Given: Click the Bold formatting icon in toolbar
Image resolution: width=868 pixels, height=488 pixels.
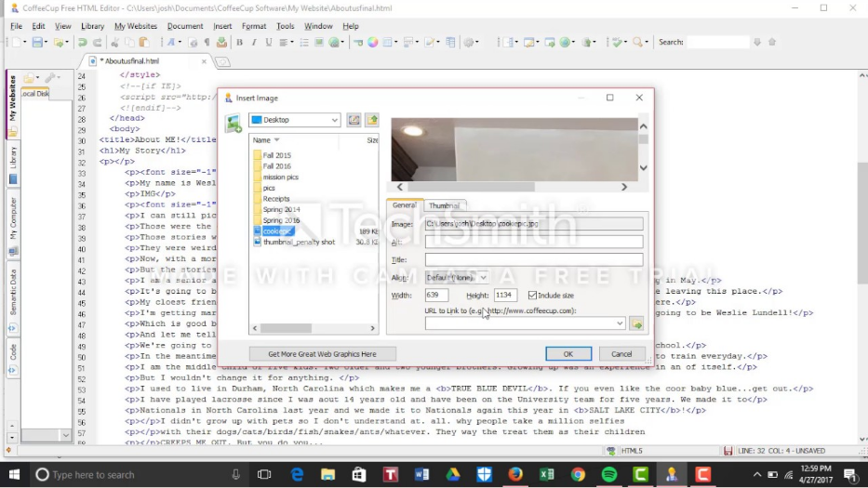Looking at the screenshot, I should 239,42.
